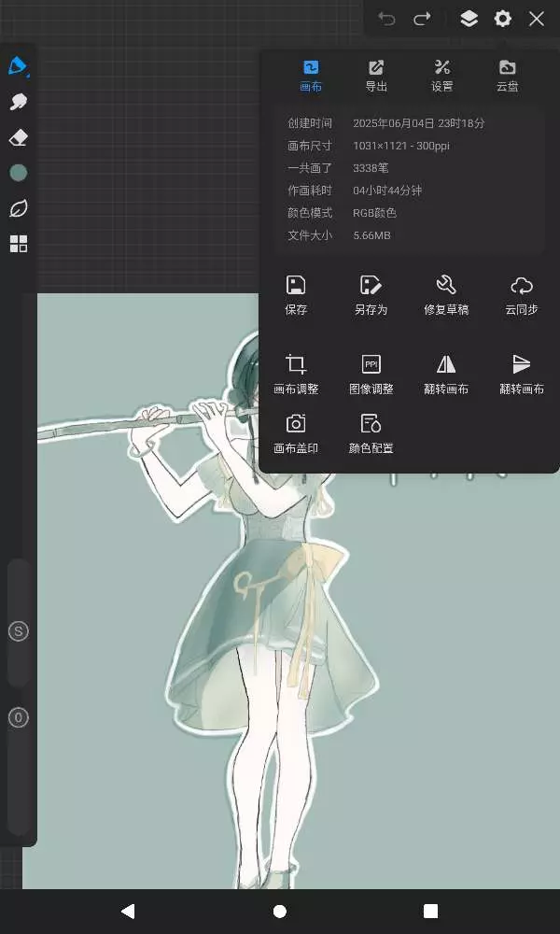Image resolution: width=560 pixels, height=934 pixels.
Task: Redo the last undone stroke
Action: tap(422, 19)
